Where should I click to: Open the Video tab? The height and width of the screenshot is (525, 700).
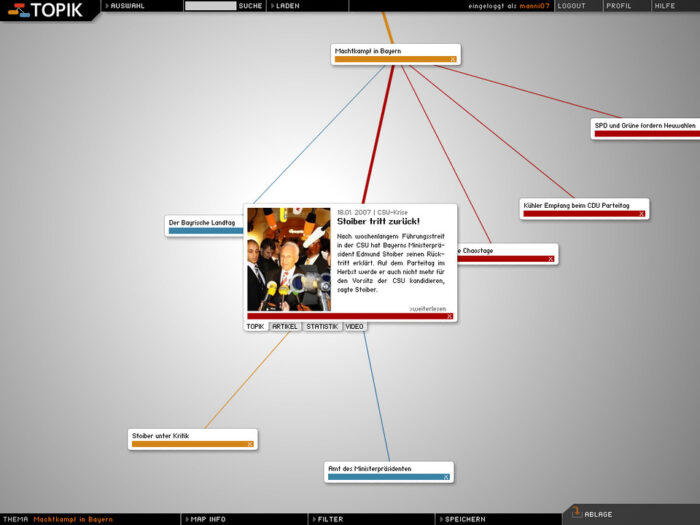(x=355, y=327)
